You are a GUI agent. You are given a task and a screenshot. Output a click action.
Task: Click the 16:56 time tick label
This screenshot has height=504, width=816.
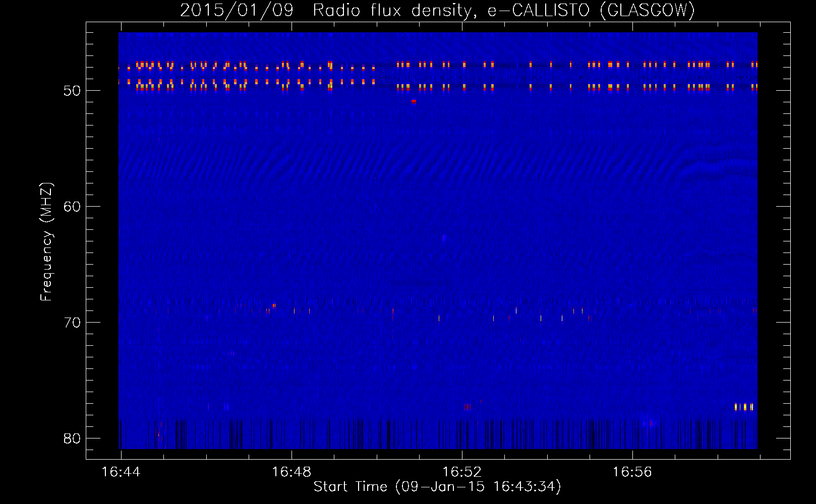point(632,472)
